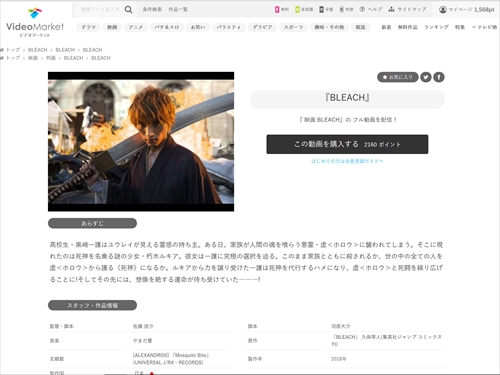Click the search keyword input field
The image size is (500, 375).
pyautogui.click(x=100, y=9)
